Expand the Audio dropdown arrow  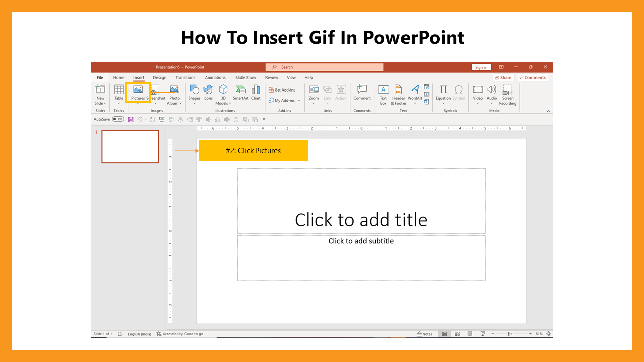492,104
